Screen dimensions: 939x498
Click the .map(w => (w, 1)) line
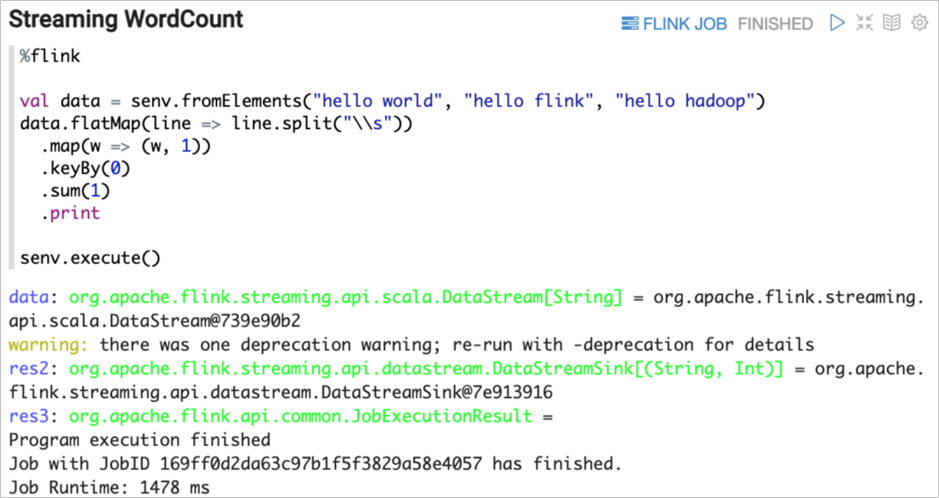(x=126, y=147)
